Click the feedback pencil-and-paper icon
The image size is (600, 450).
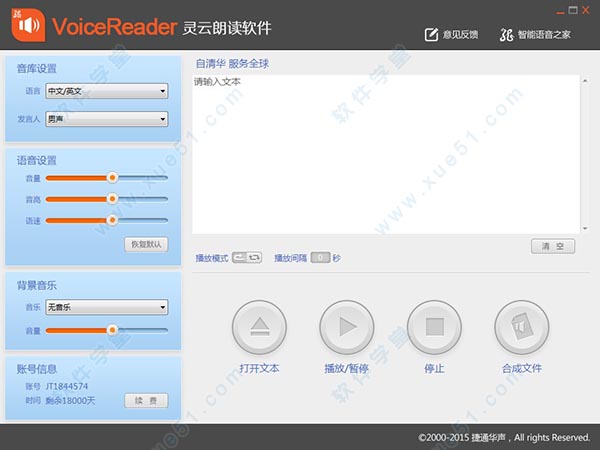(431, 35)
